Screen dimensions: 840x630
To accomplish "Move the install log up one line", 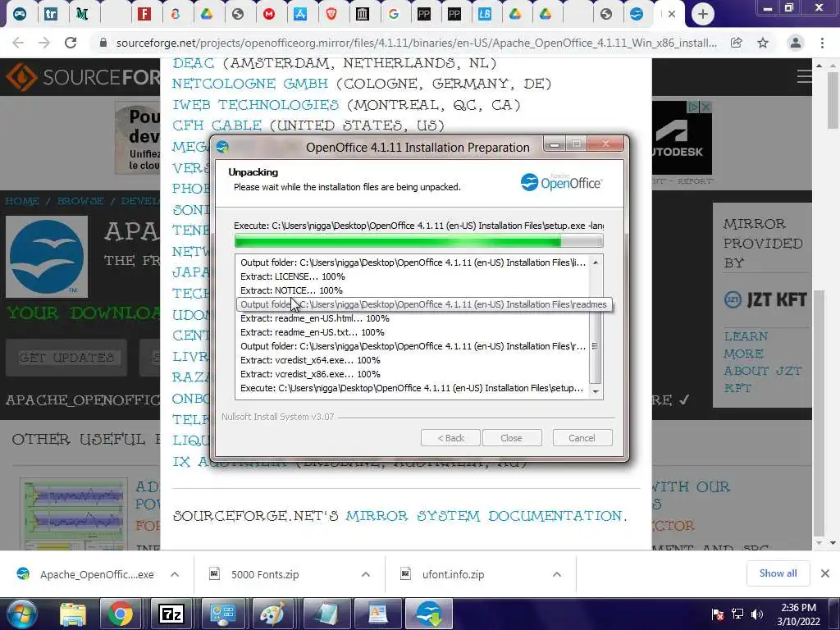I will 596,262.
